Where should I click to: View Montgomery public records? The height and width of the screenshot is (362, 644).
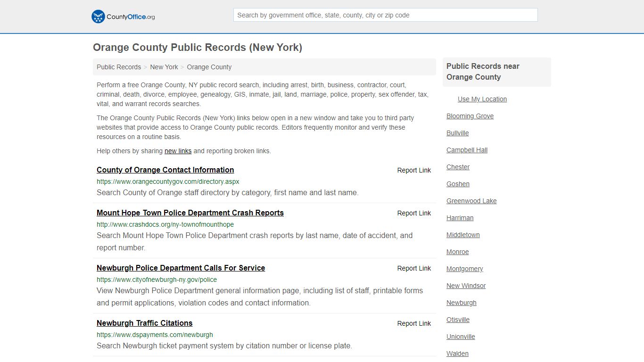(464, 269)
